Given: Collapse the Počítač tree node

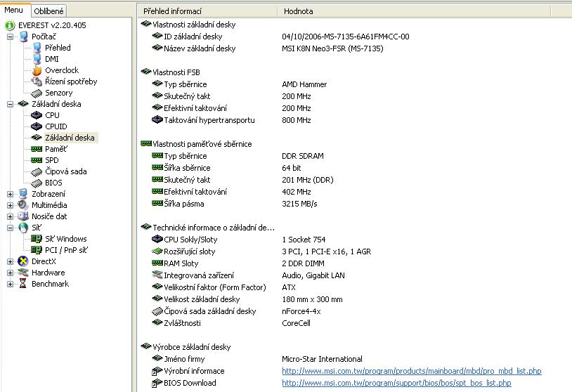Looking at the screenshot, I should (10, 37).
